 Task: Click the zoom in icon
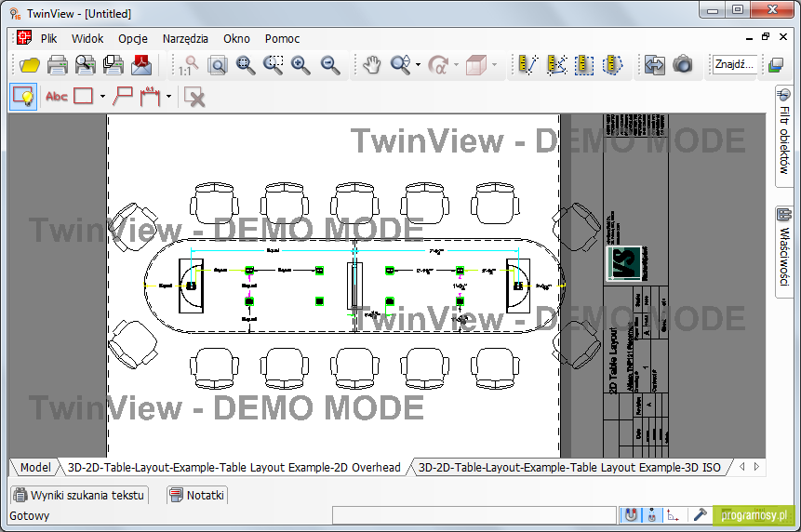pyautogui.click(x=300, y=65)
